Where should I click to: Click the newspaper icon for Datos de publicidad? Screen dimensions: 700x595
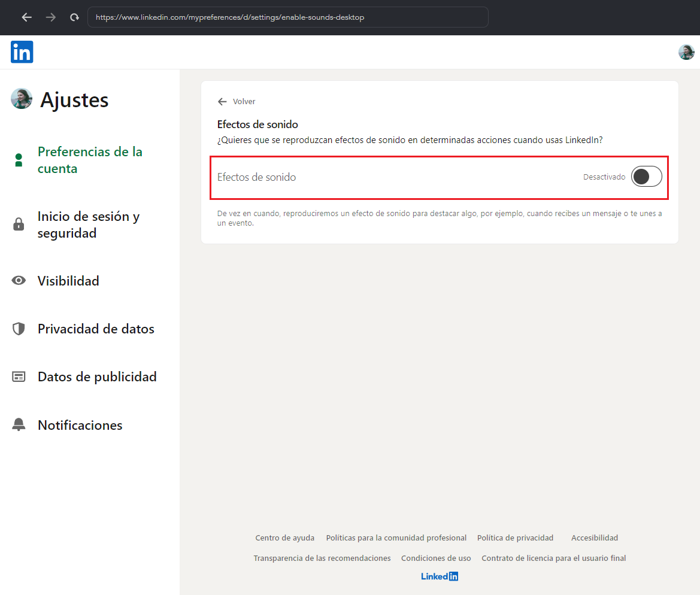click(19, 377)
